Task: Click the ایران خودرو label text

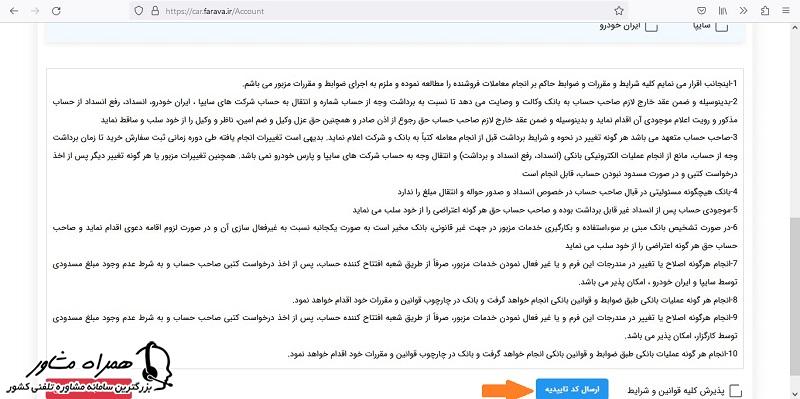Action: click(619, 26)
